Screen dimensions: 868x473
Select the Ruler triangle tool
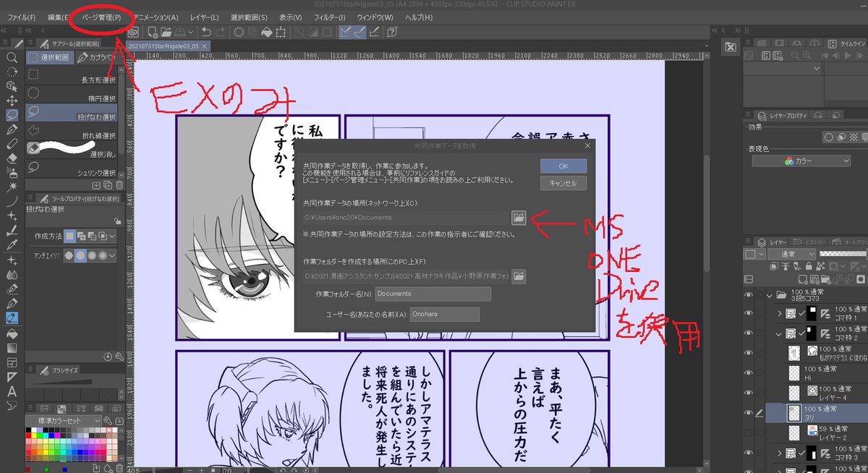pos(12,377)
